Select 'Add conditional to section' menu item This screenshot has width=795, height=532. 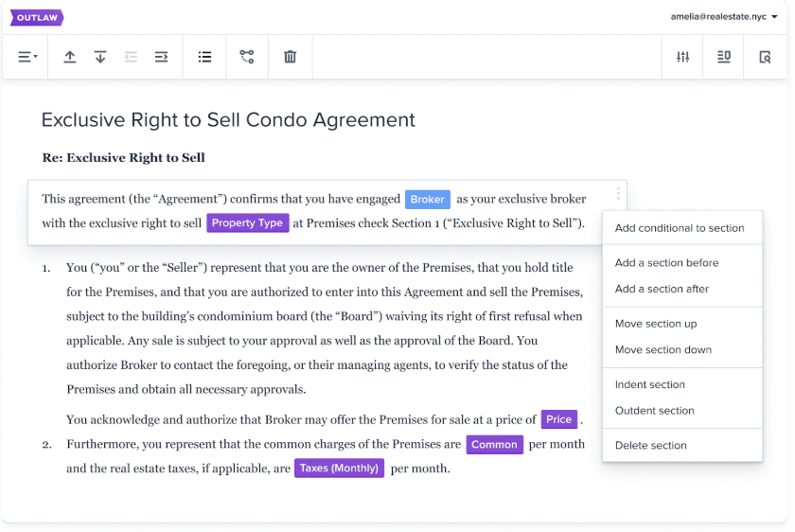click(680, 228)
